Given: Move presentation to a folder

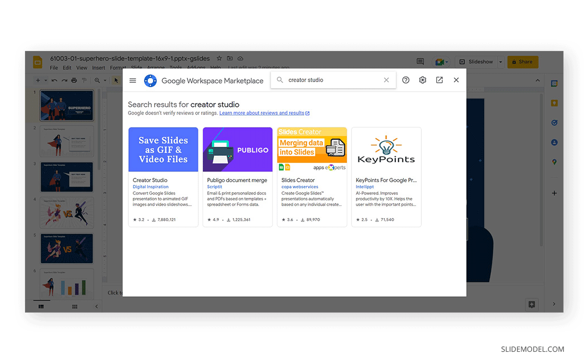Looking at the screenshot, I should [230, 58].
